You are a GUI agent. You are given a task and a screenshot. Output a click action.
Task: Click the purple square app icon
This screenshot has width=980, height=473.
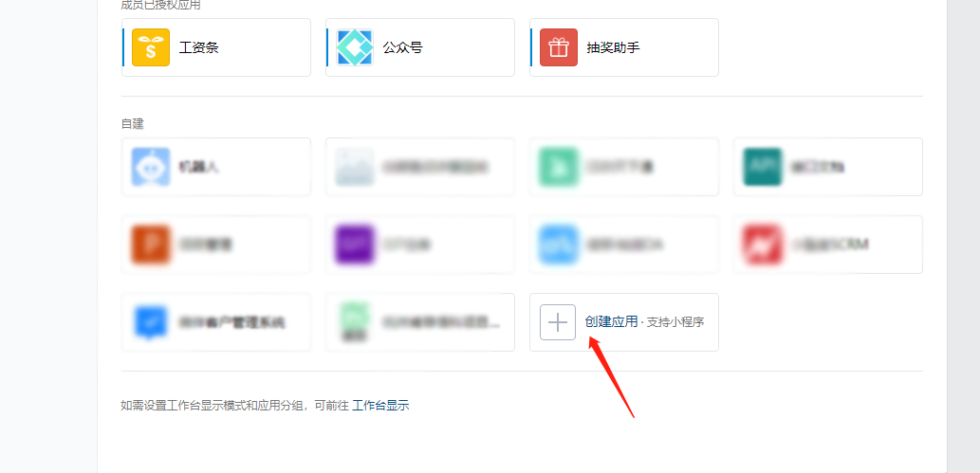click(x=355, y=245)
